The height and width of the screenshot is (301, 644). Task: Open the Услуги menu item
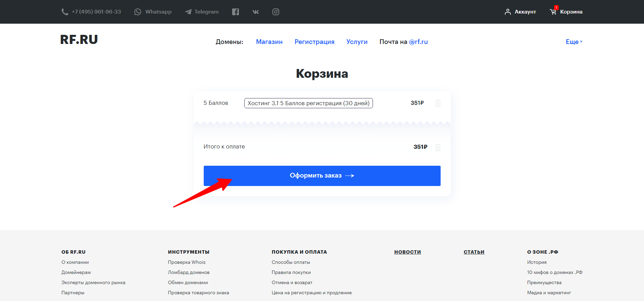(x=357, y=42)
